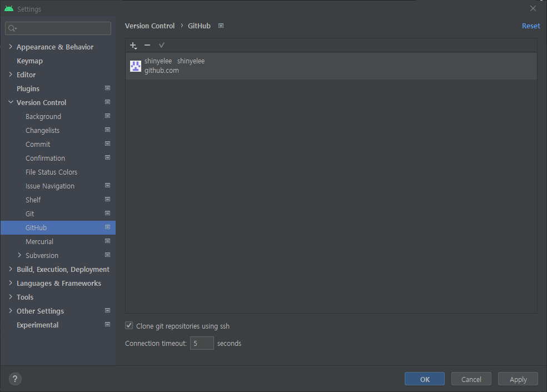Expand Languages & Frameworks section

[11, 283]
